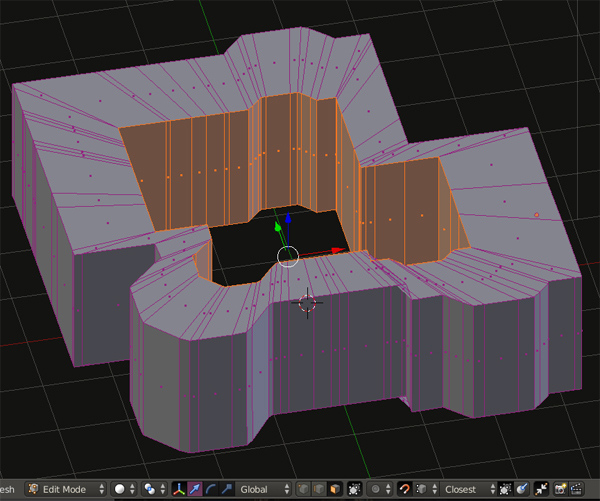Switch to vertex select mode
600x501 pixels.
pos(303,490)
